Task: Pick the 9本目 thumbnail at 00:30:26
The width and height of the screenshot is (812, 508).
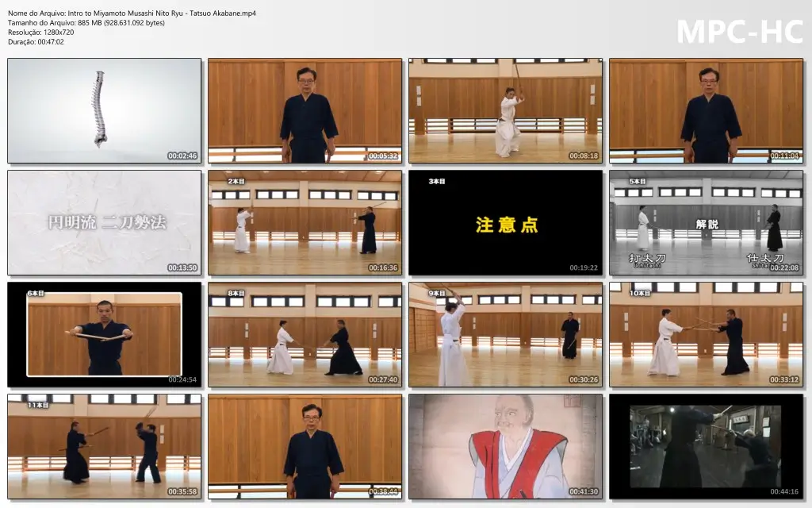Action: point(505,335)
